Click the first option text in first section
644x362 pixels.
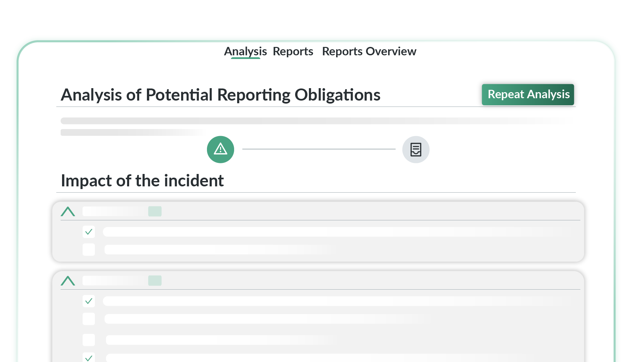(x=335, y=232)
